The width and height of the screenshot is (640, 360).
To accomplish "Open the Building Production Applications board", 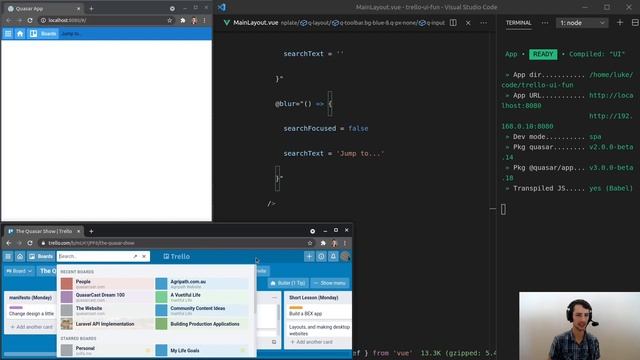I will pos(202,324).
